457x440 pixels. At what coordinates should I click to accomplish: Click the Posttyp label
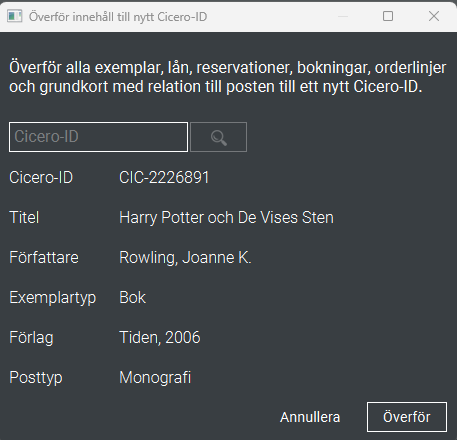tap(36, 378)
